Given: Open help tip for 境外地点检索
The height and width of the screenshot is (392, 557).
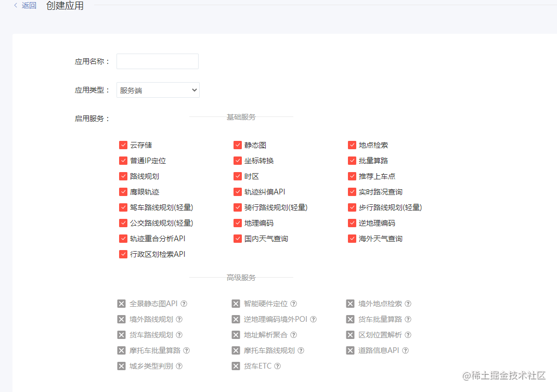Looking at the screenshot, I should [408, 304].
